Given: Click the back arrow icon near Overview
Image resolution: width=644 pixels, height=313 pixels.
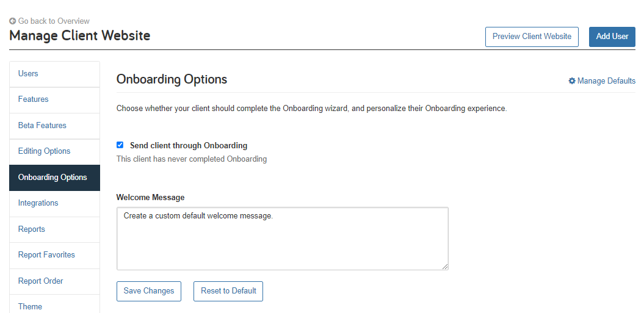Looking at the screenshot, I should tap(13, 21).
